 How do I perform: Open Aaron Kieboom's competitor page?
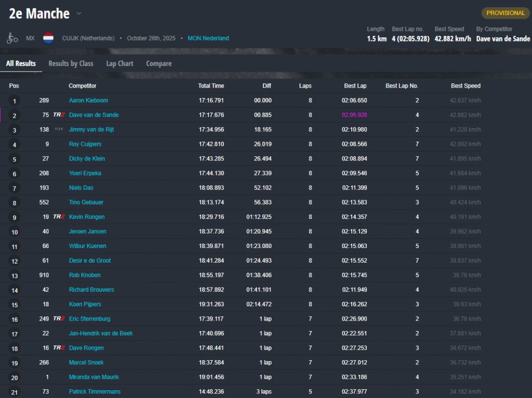click(88, 101)
